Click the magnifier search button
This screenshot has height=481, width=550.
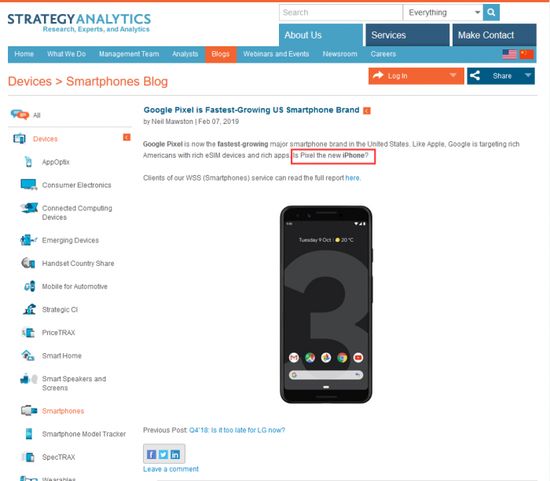[x=491, y=12]
